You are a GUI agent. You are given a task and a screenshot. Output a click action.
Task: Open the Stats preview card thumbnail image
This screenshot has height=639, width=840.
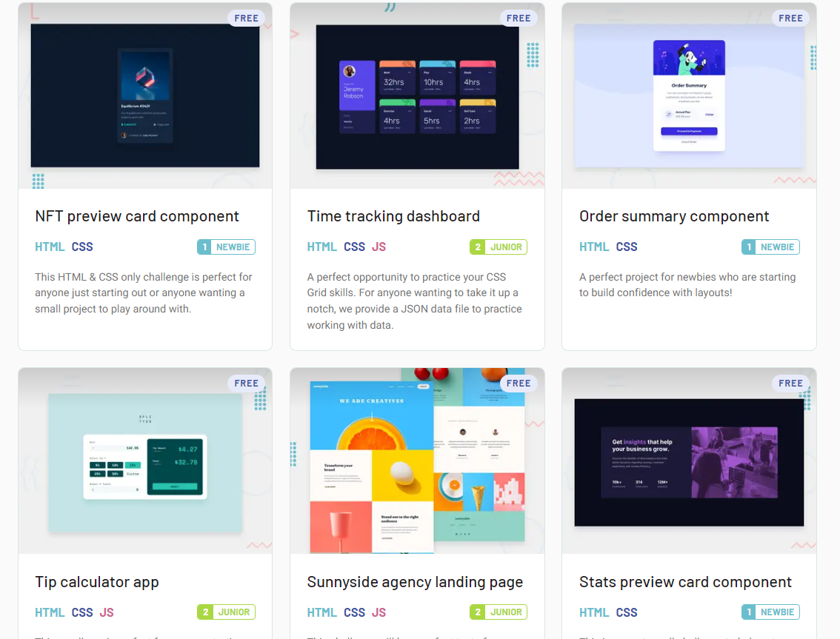pyautogui.click(x=689, y=462)
